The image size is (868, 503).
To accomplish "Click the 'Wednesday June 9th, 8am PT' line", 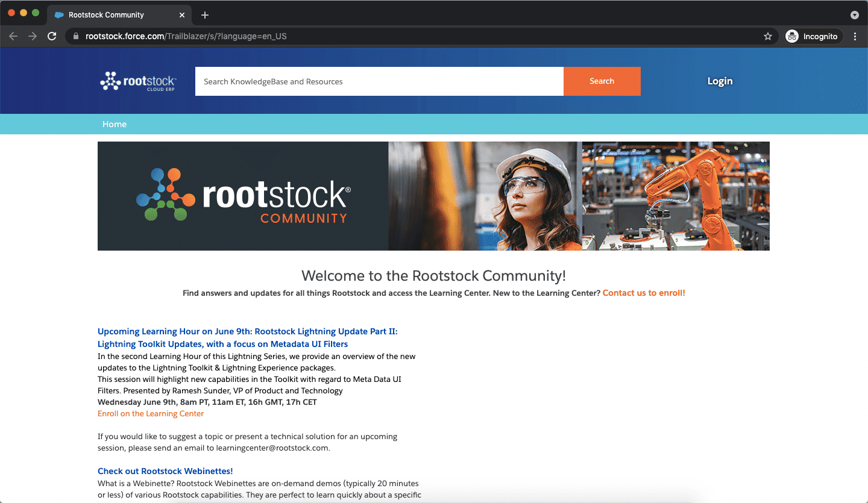I will 207,402.
